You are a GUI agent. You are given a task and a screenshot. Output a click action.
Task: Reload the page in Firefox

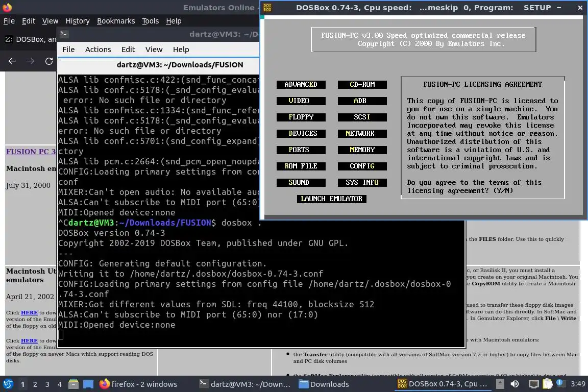click(49, 61)
